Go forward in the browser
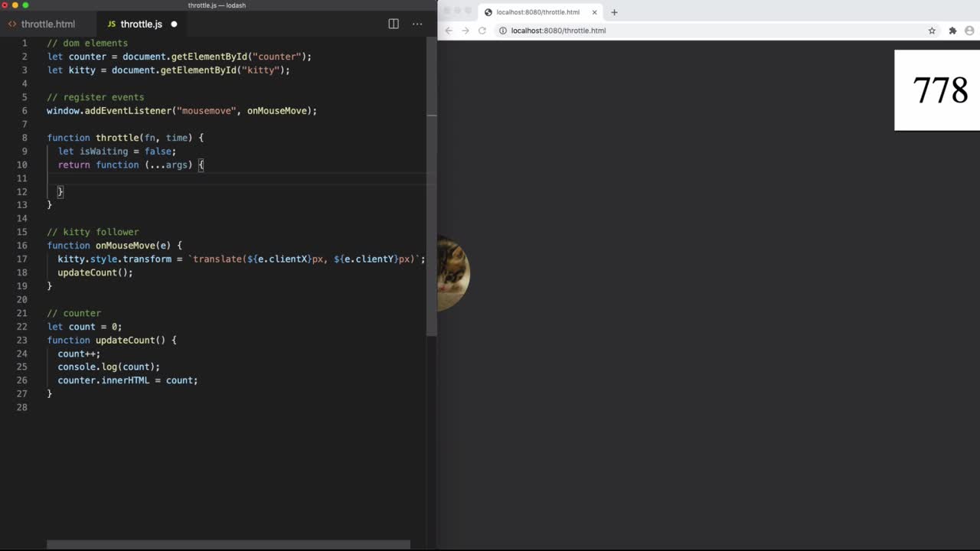The width and height of the screenshot is (980, 551). click(465, 31)
